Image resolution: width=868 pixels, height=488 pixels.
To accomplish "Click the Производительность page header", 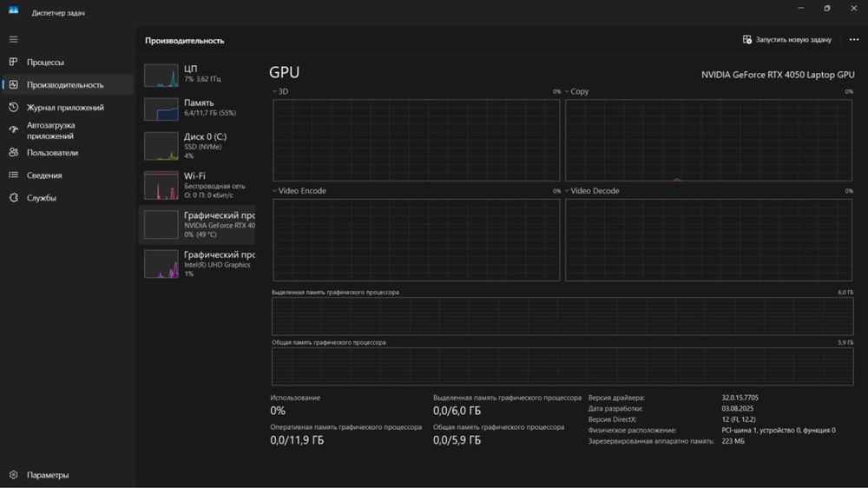I will pyautogui.click(x=184, y=41).
